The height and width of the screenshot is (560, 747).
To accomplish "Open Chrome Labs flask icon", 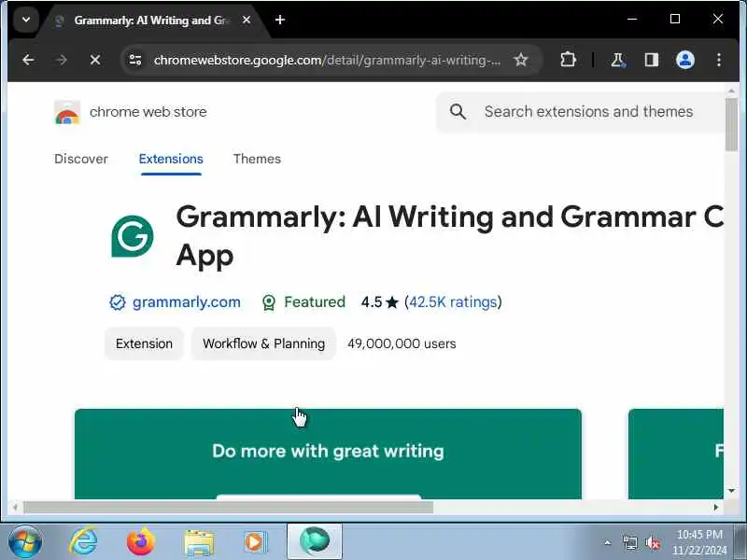I will pos(618,60).
